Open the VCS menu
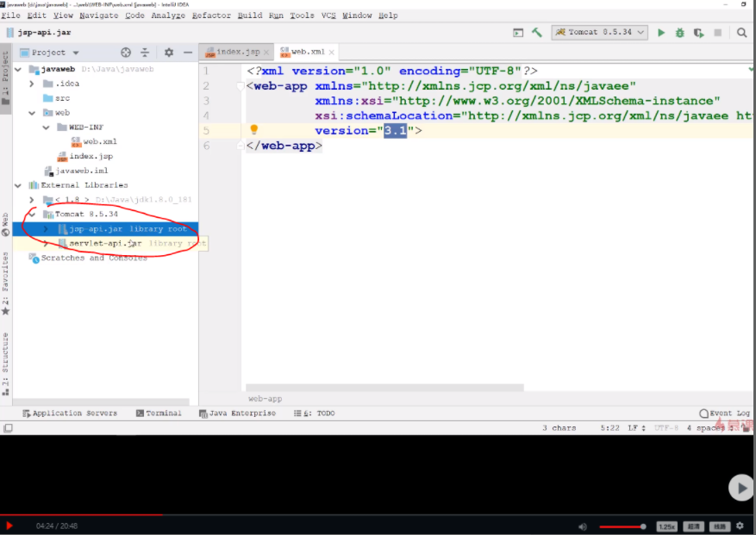The width and height of the screenshot is (756, 535). click(328, 16)
